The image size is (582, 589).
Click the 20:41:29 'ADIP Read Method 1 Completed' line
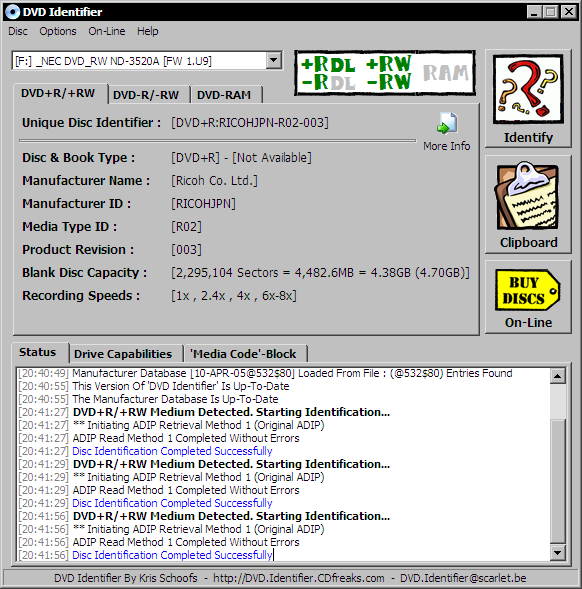(159, 490)
